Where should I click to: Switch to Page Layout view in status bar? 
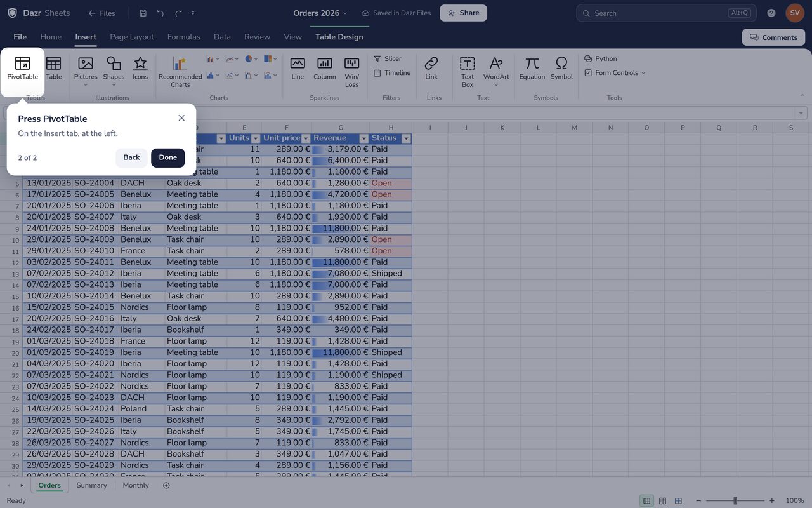662,501
